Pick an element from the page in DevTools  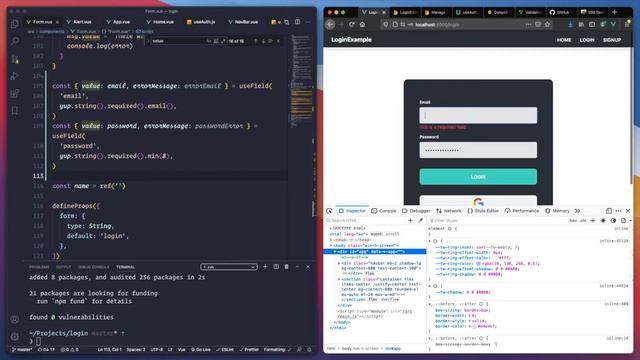point(329,211)
